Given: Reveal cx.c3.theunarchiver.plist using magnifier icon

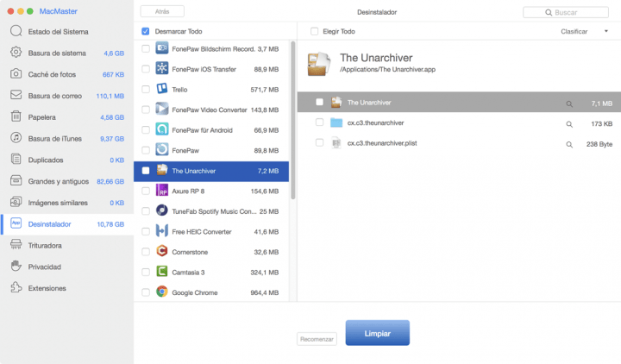Looking at the screenshot, I should (x=569, y=145).
